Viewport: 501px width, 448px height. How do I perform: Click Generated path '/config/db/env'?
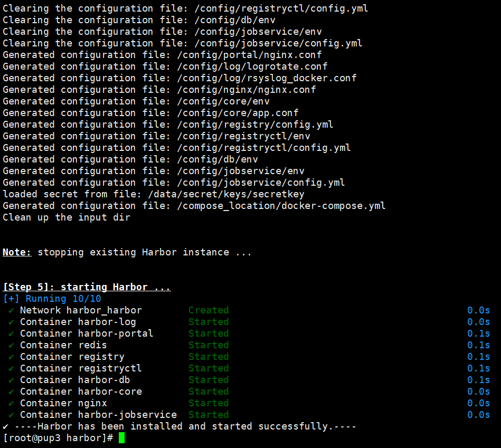click(218, 159)
